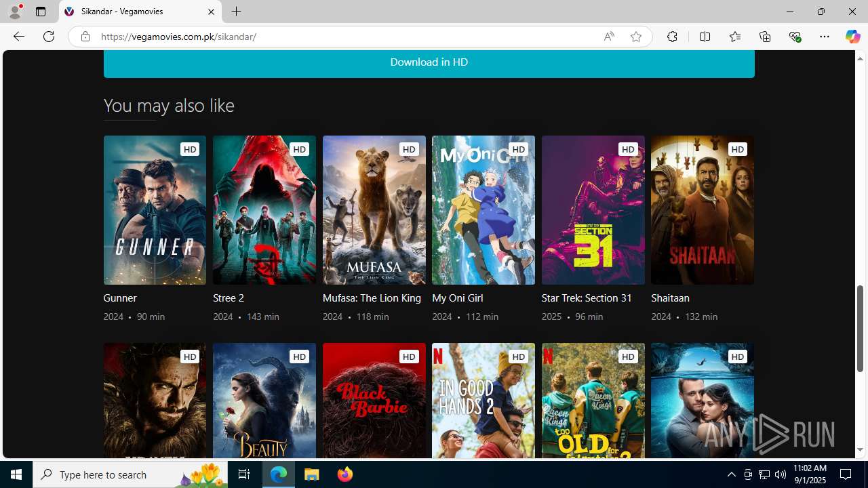Open the Beauty and the Beast poster

point(264,401)
